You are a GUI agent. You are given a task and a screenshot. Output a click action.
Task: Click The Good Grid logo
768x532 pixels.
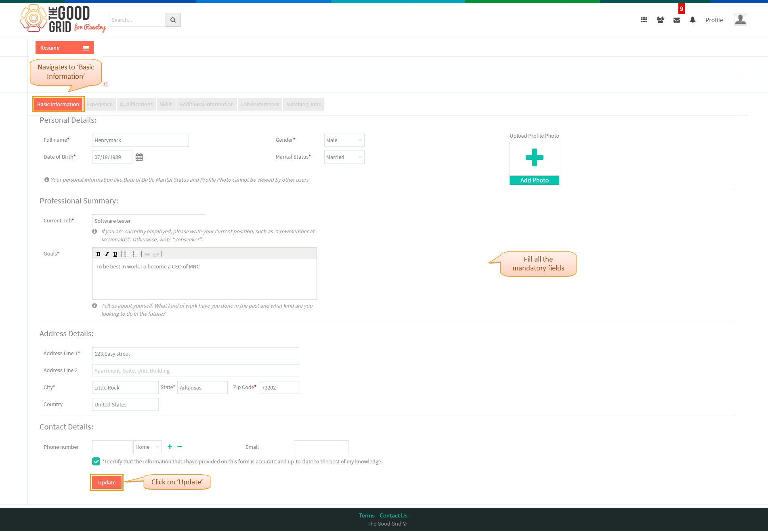tap(63, 19)
